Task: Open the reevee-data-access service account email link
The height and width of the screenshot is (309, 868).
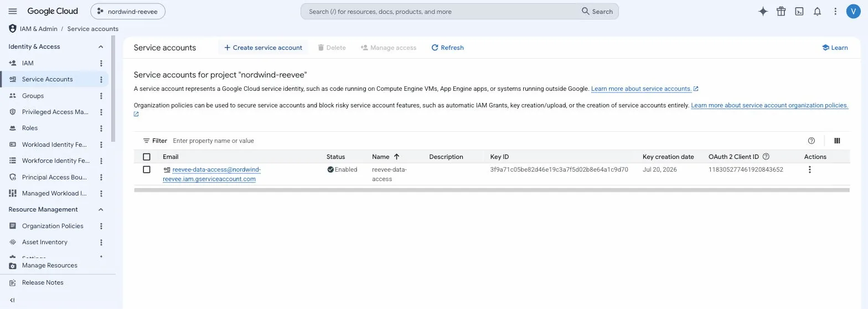Action: coord(212,174)
